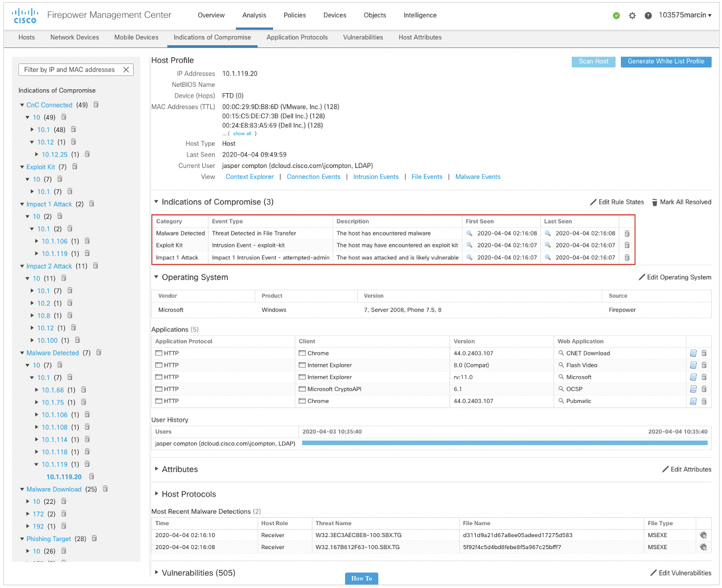Image resolution: width=722 pixels, height=588 pixels.
Task: Open the help question mark icon
Action: point(648,16)
